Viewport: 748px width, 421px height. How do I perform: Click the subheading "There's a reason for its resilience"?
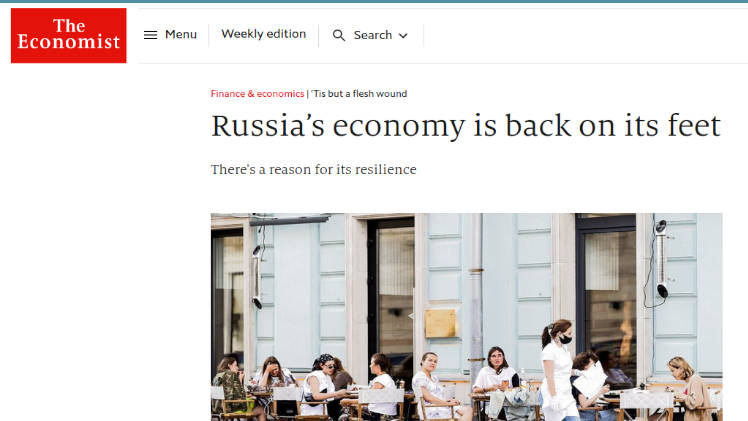tap(313, 169)
